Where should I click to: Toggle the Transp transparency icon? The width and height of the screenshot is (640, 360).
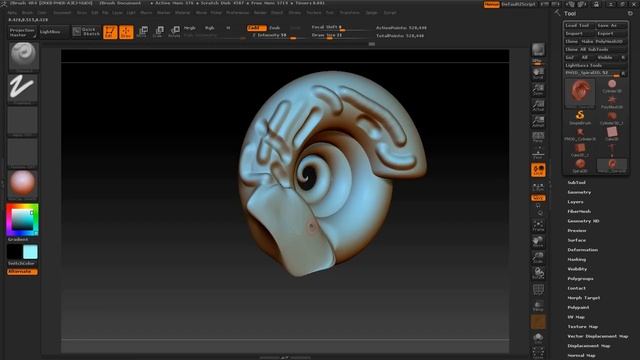538,306
